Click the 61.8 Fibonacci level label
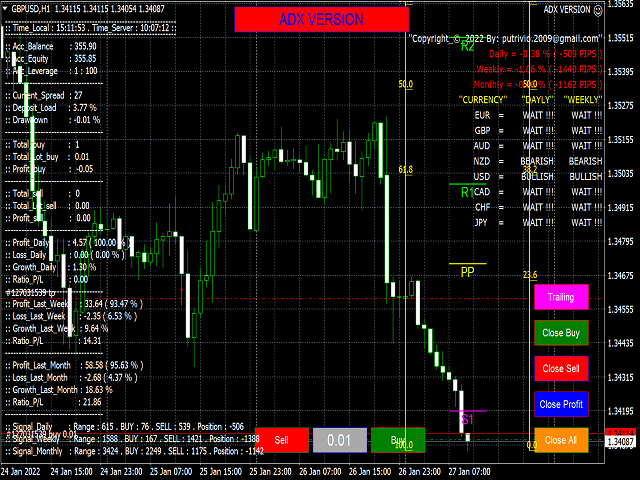The height and width of the screenshot is (480, 640). click(x=406, y=169)
